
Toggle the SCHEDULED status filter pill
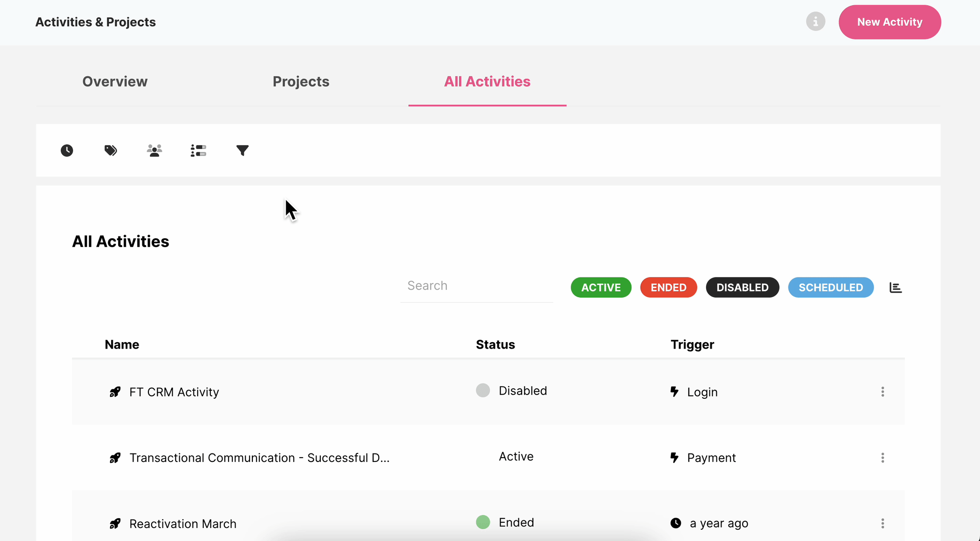(x=830, y=287)
